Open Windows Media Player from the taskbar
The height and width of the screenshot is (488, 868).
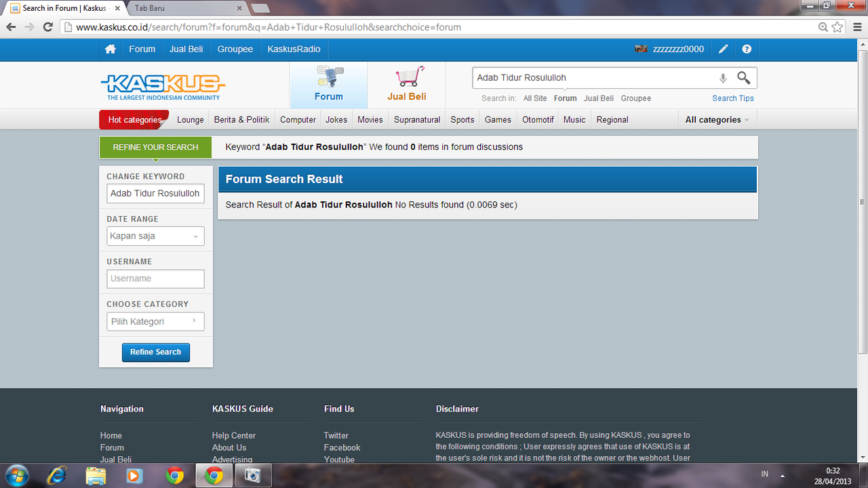(x=135, y=476)
